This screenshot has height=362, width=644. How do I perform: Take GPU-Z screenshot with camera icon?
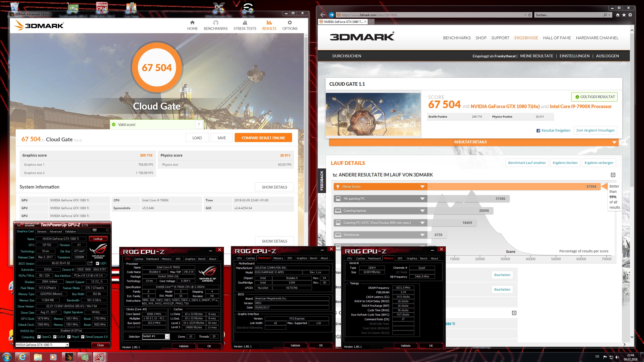point(95,230)
